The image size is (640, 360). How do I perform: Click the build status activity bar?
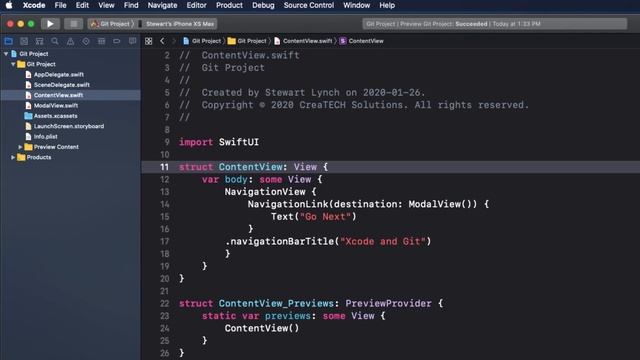pyautogui.click(x=495, y=24)
